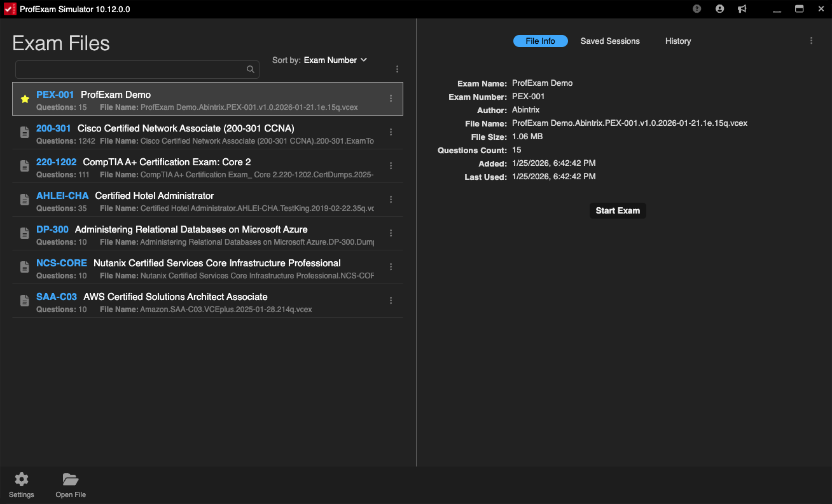832x504 pixels.
Task: Open more options for 200-301 row
Action: pyautogui.click(x=391, y=132)
